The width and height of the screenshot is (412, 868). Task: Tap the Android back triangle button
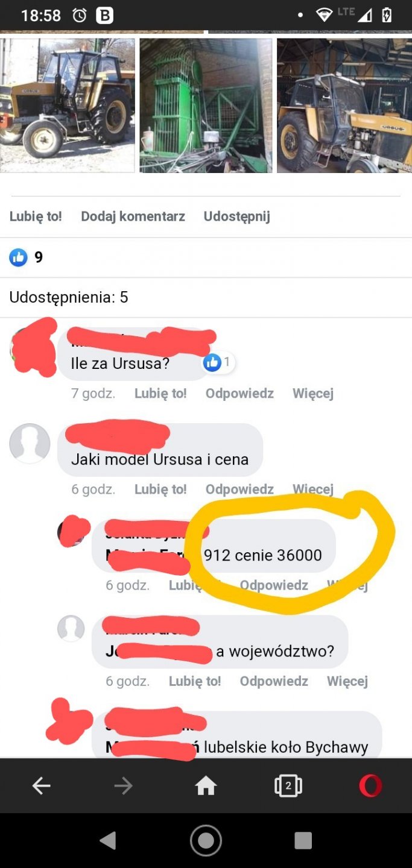click(108, 840)
